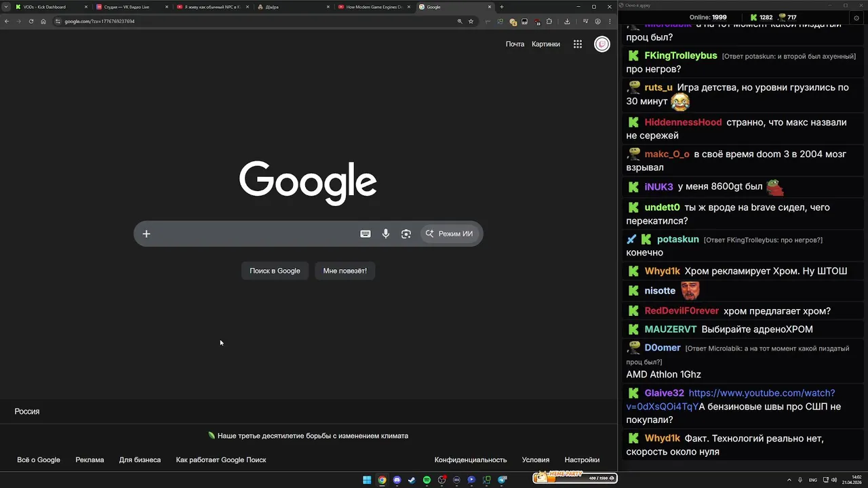This screenshot has width=868, height=488.
Task: Click the D0omer username in chat
Action: coord(663,348)
